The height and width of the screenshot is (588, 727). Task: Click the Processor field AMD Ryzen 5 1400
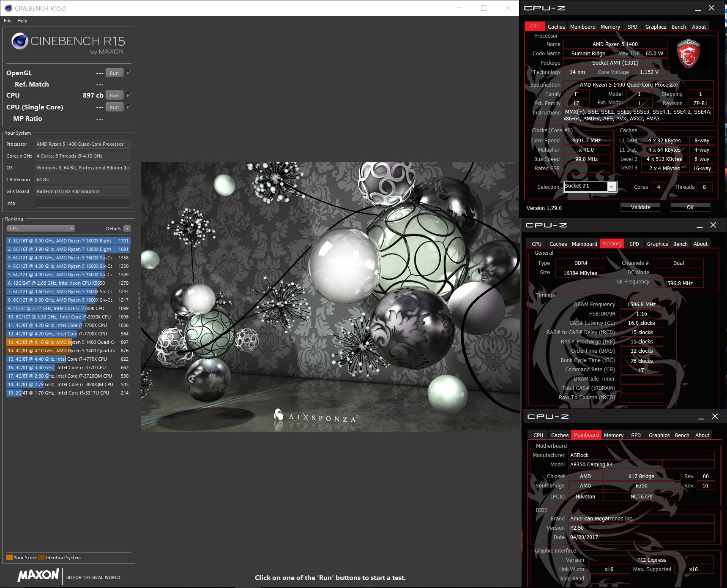click(82, 144)
